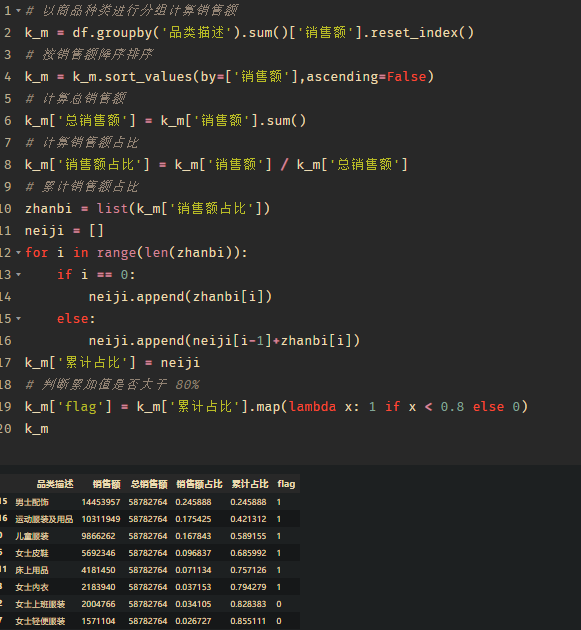Click the cumulative value 0.794279
The height and width of the screenshot is (630, 581).
[x=248, y=587]
